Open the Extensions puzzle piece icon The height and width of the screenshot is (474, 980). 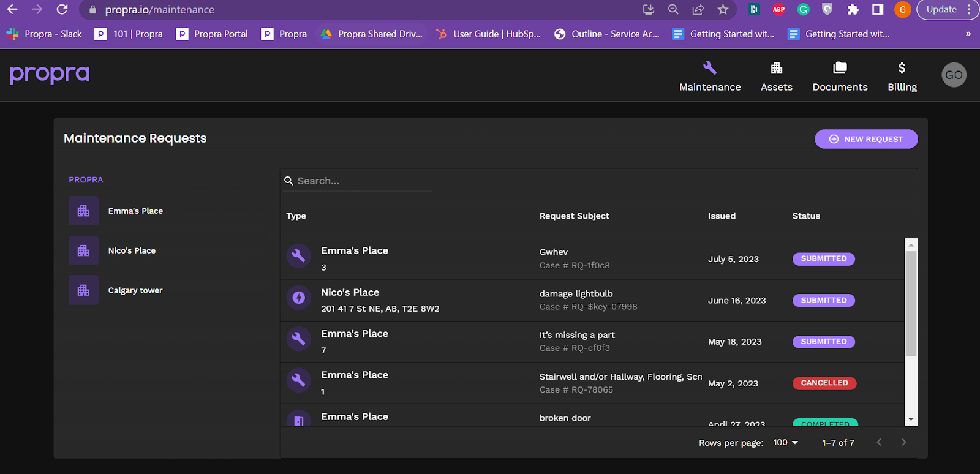853,9
